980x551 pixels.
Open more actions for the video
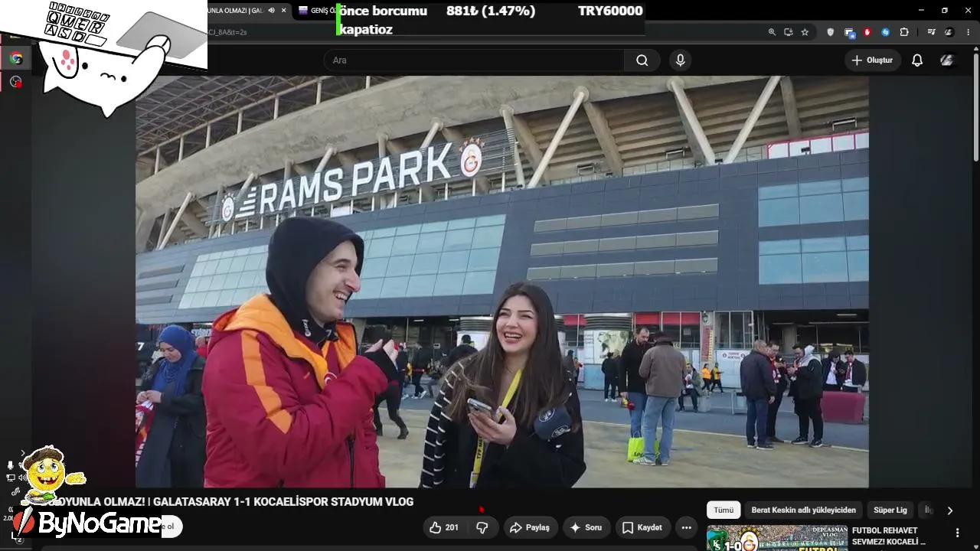click(687, 527)
